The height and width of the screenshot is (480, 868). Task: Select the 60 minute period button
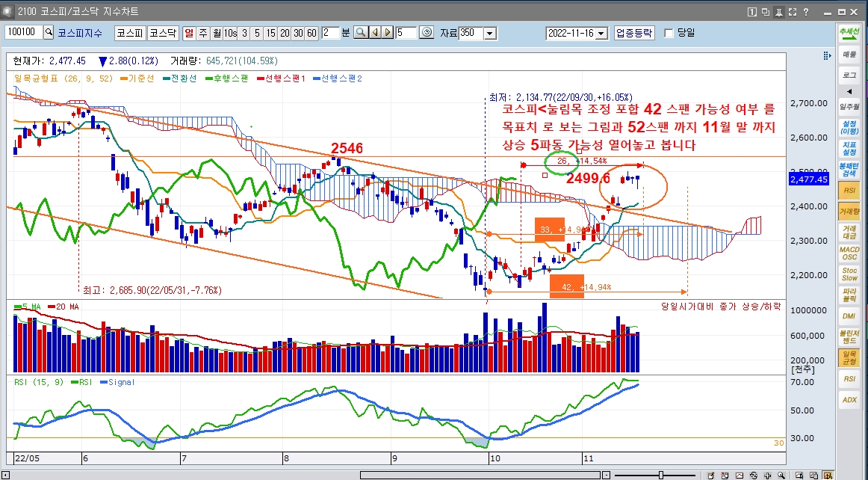coord(311,33)
